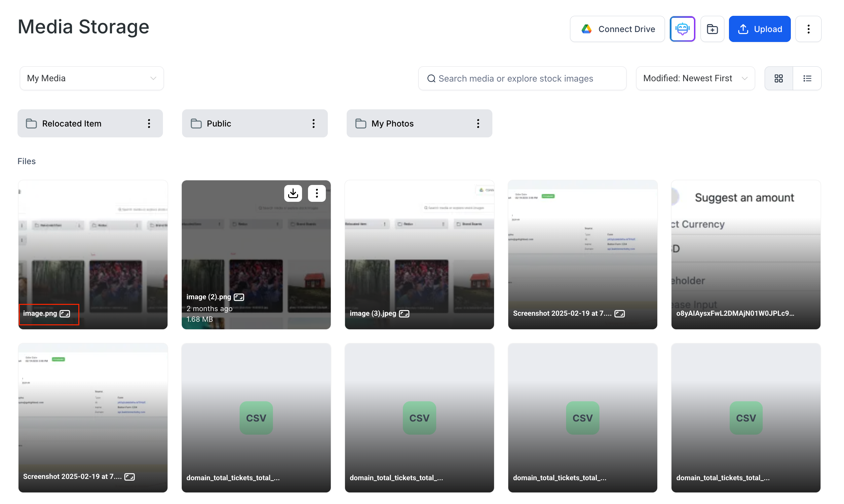844x504 pixels.
Task: Open Public folder three-dot menu
Action: point(313,123)
